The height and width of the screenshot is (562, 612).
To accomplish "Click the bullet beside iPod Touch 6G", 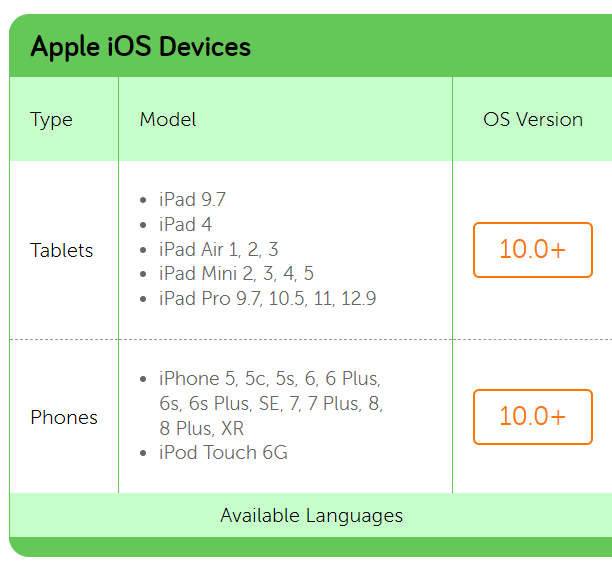I will [x=143, y=454].
